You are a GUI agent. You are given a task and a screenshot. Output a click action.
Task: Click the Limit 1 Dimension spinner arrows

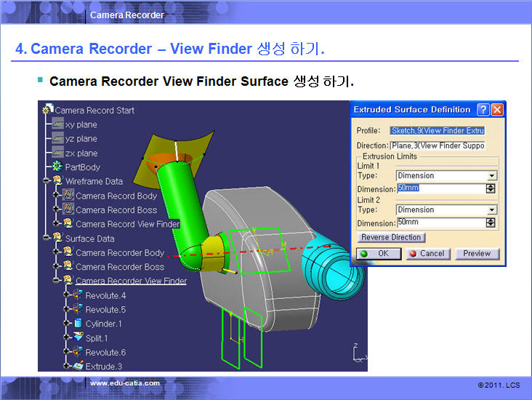click(491, 188)
